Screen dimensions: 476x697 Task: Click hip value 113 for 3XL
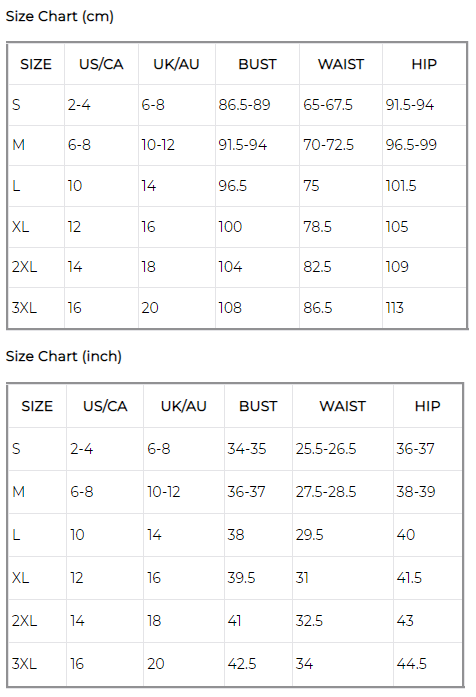[x=395, y=308]
